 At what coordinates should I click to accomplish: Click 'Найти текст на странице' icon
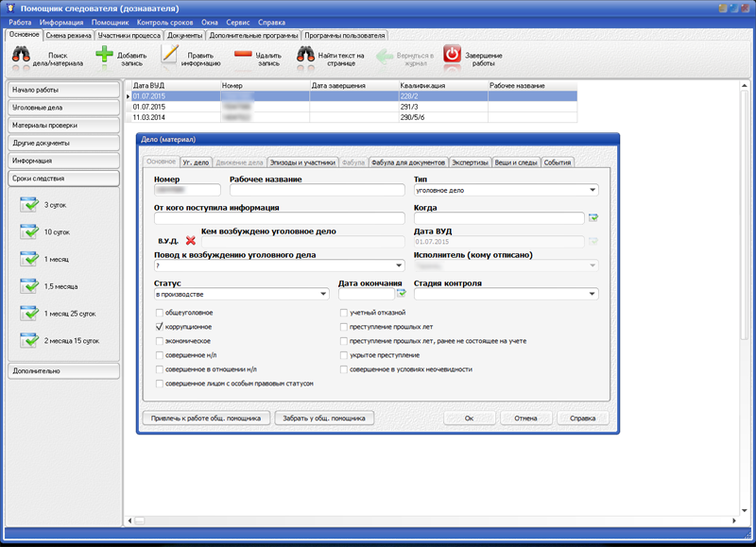tap(306, 56)
